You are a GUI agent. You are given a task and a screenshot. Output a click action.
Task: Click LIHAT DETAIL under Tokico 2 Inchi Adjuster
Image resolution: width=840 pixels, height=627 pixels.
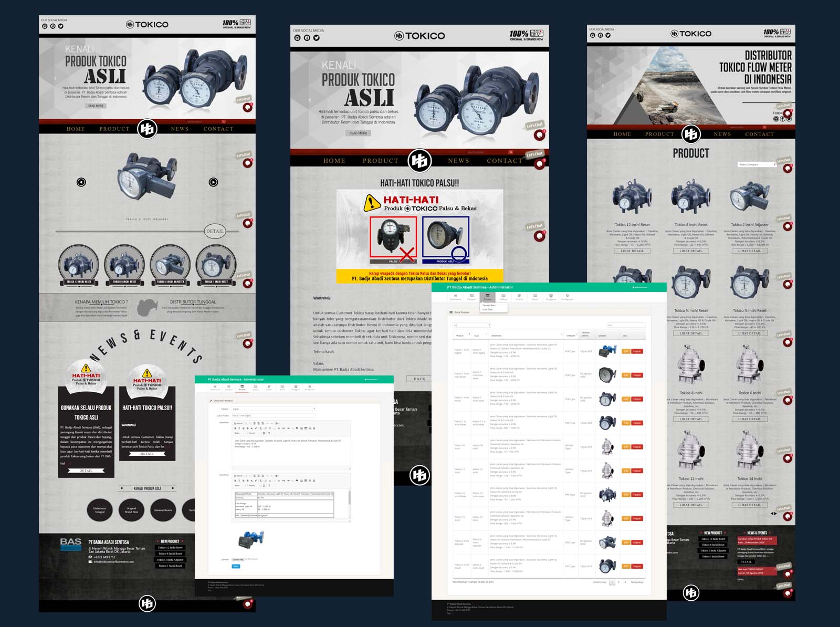click(x=750, y=251)
